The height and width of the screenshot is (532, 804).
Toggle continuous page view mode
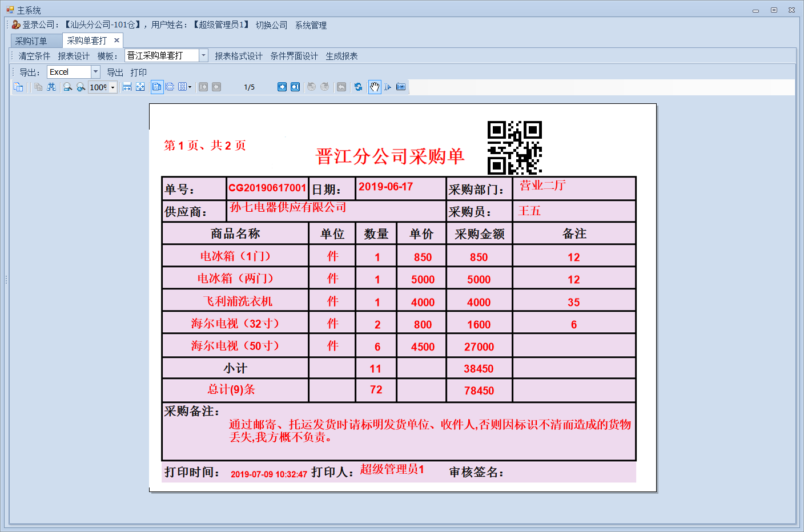pyautogui.click(x=170, y=87)
